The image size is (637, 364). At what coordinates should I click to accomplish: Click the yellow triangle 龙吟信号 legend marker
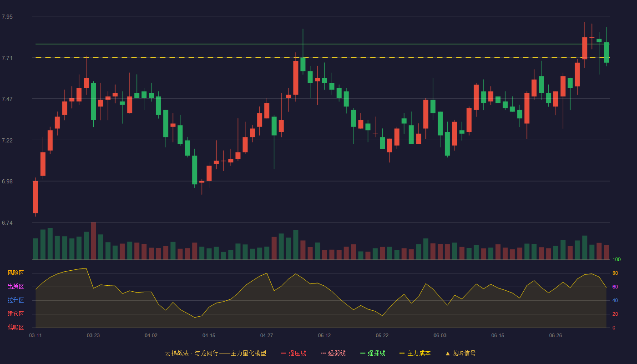pos(448,353)
